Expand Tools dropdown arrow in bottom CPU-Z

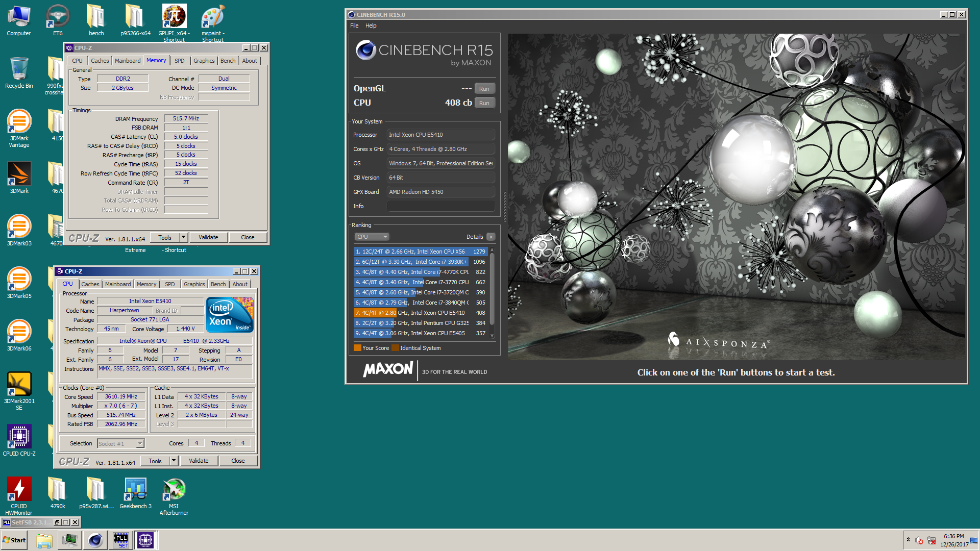(174, 461)
